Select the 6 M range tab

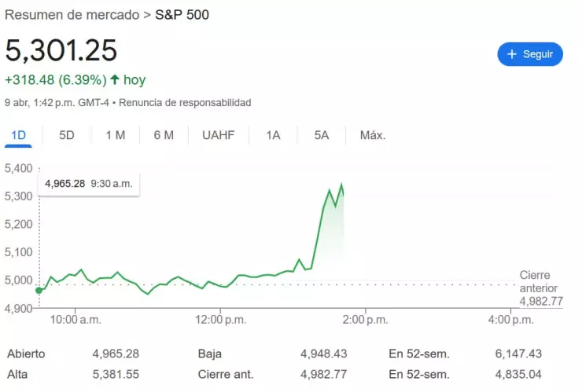pyautogui.click(x=164, y=135)
